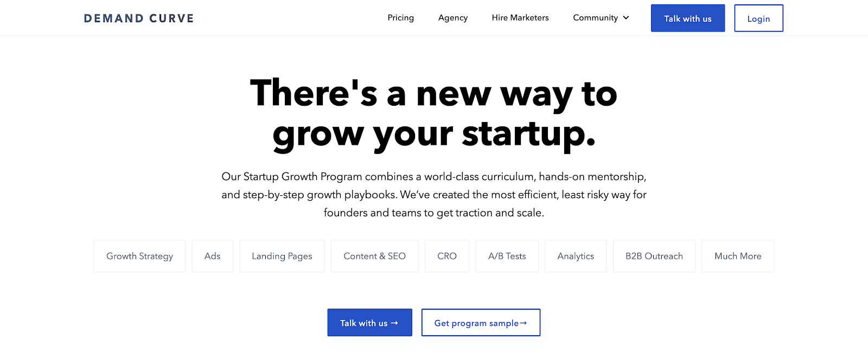Go to the Agency page
The width and height of the screenshot is (868, 358).
452,18
